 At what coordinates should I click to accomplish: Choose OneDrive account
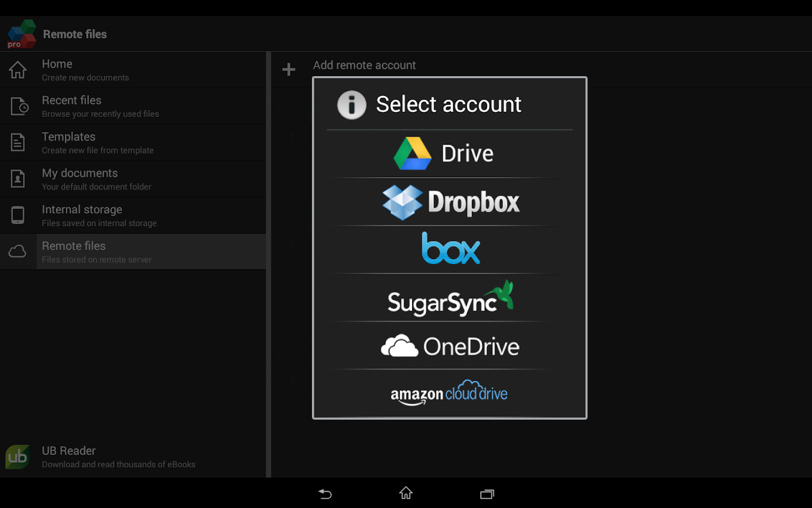click(x=449, y=346)
